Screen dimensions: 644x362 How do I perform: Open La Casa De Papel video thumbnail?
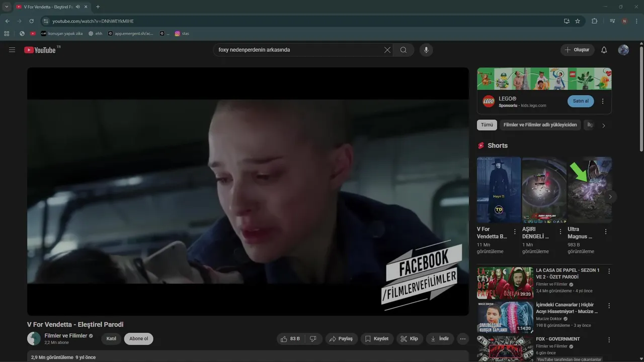[x=505, y=283]
